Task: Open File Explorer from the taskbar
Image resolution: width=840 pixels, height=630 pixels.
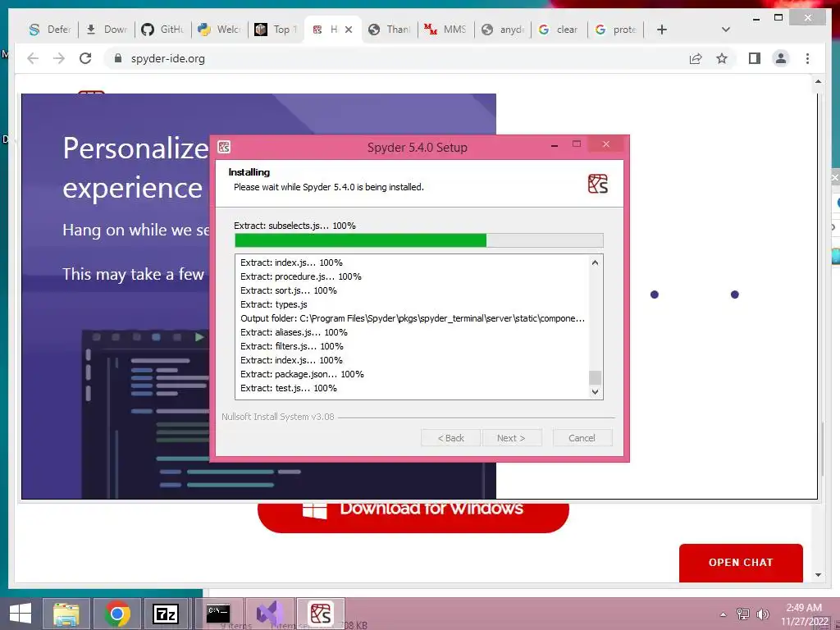Action: click(x=66, y=614)
